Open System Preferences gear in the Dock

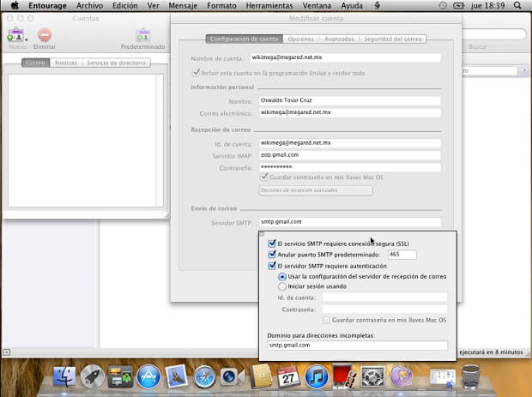click(x=372, y=376)
